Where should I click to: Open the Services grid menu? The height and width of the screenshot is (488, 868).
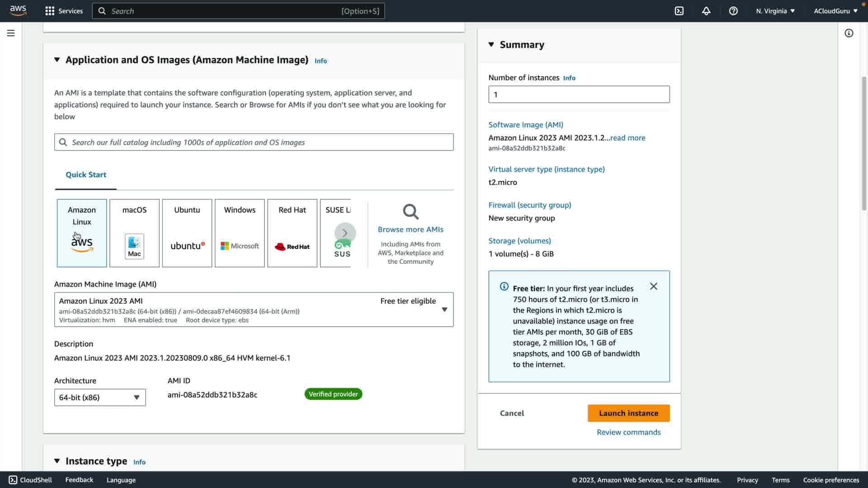(50, 11)
